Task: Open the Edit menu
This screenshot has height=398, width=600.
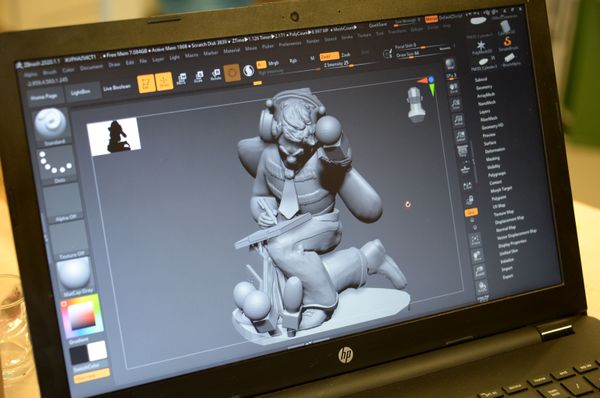Action: coord(130,63)
